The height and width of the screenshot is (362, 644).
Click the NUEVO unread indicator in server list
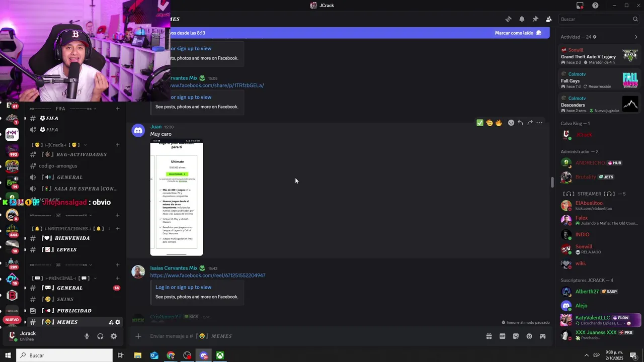point(12,320)
